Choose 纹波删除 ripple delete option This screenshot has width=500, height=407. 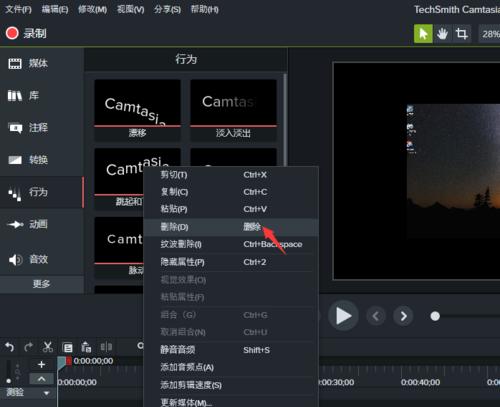[231, 244]
